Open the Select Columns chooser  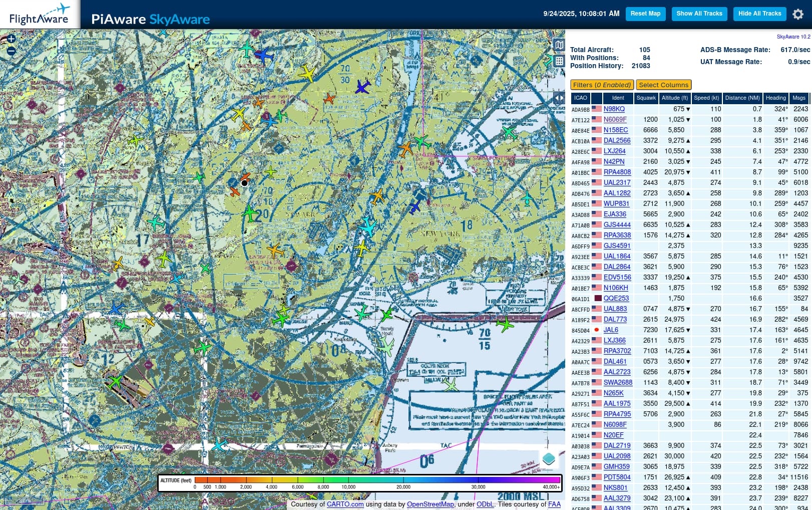point(663,85)
